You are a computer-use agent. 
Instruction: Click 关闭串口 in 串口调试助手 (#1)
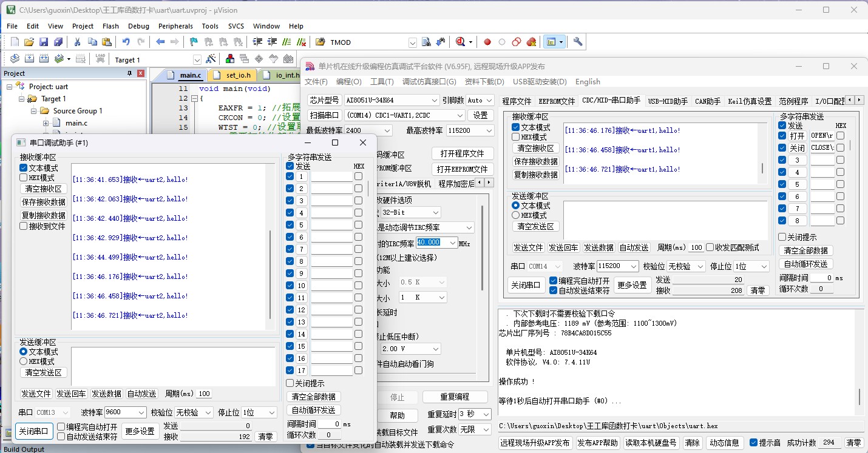point(33,432)
